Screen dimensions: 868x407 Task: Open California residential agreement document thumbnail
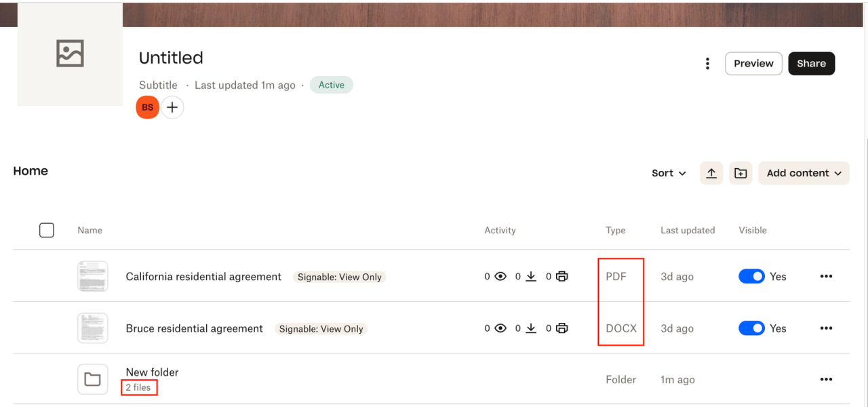point(92,277)
